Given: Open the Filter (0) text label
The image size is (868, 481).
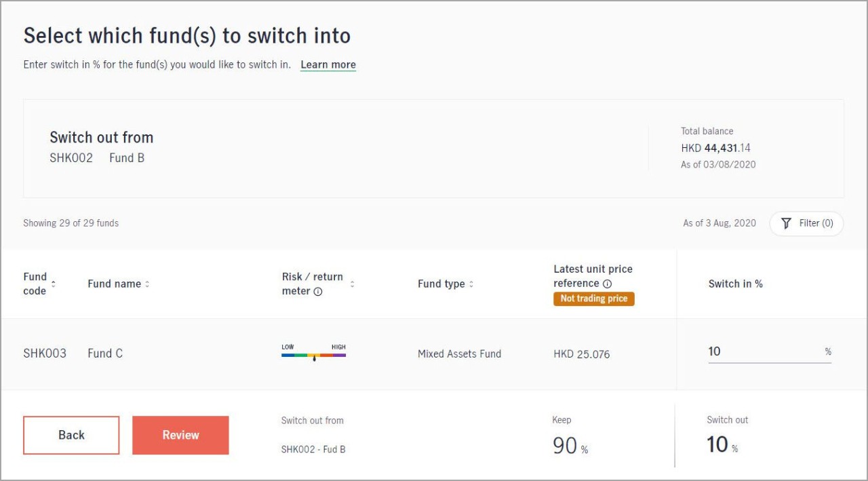Looking at the screenshot, I should [816, 223].
